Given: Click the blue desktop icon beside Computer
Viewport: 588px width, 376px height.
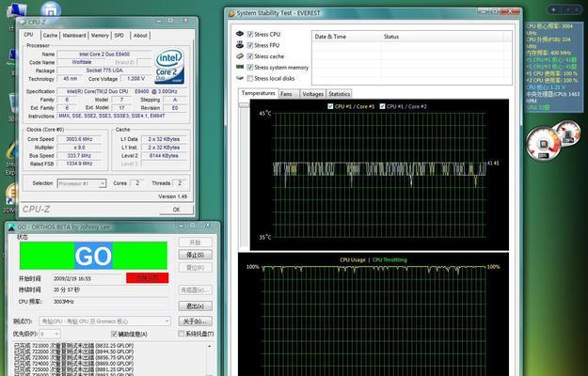Looking at the screenshot, I should pos(51,9).
